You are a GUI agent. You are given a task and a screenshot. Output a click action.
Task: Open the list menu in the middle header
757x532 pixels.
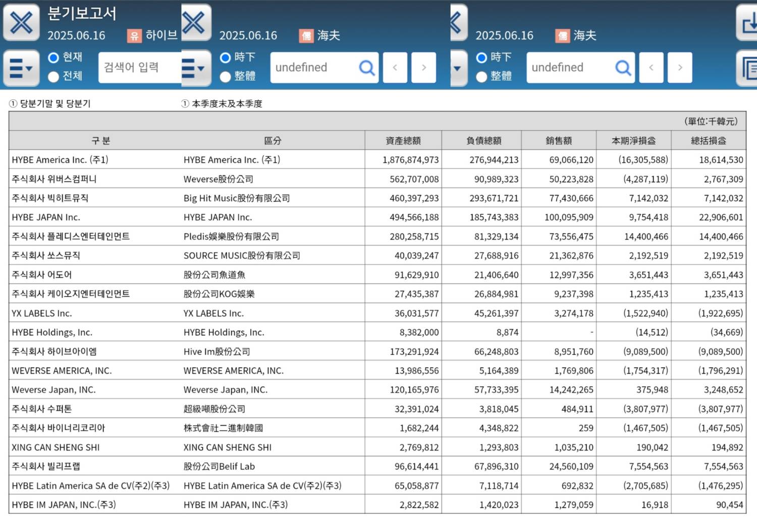point(195,68)
